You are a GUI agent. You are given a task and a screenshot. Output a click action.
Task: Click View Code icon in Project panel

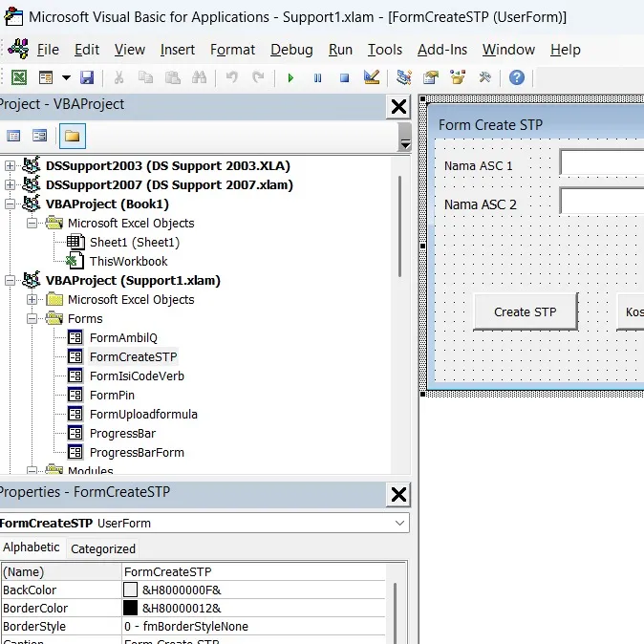coord(13,136)
